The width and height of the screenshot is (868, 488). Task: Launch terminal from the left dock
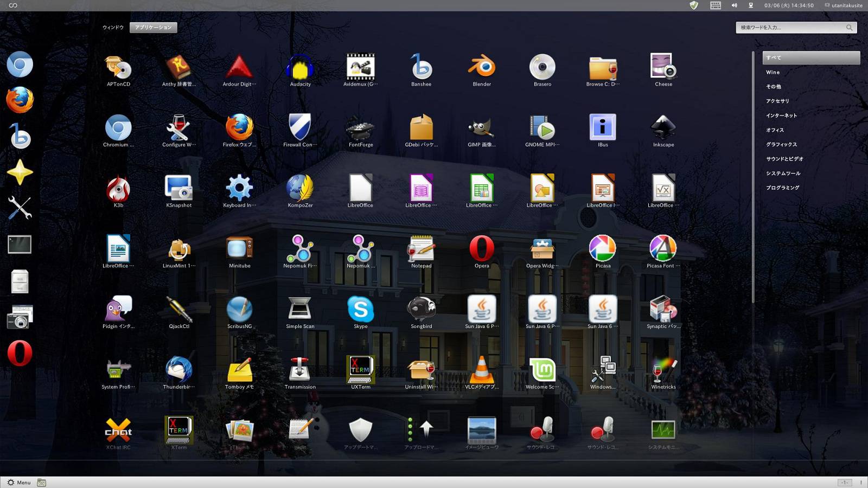click(20, 245)
